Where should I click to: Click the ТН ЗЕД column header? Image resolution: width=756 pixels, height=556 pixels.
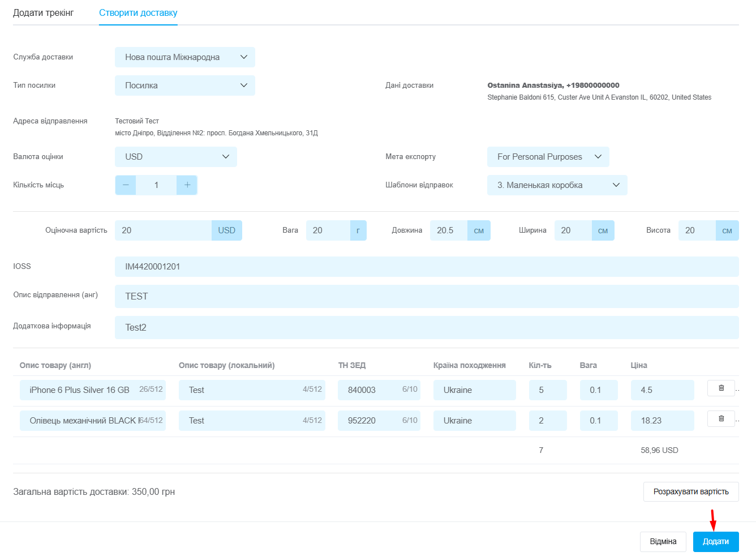click(352, 365)
